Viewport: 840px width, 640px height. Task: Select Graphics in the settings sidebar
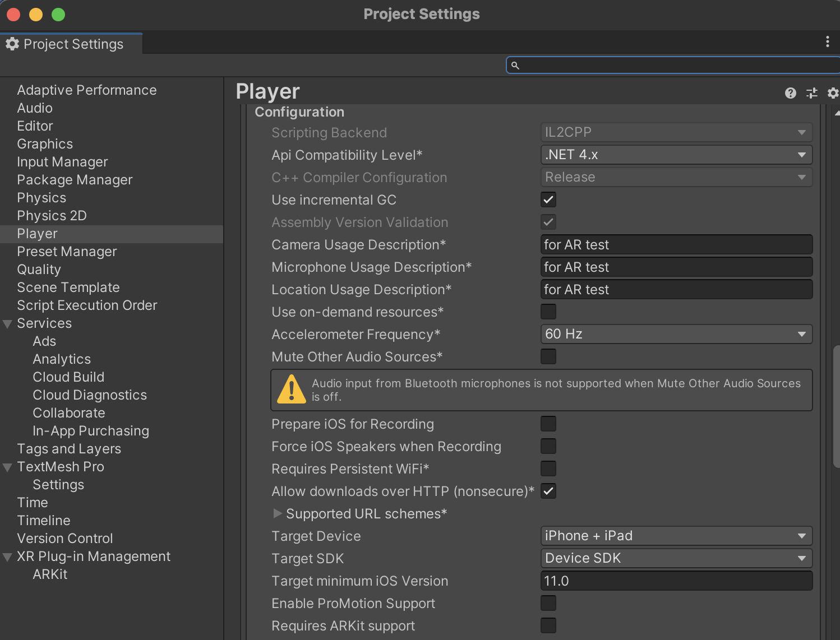pos(45,144)
